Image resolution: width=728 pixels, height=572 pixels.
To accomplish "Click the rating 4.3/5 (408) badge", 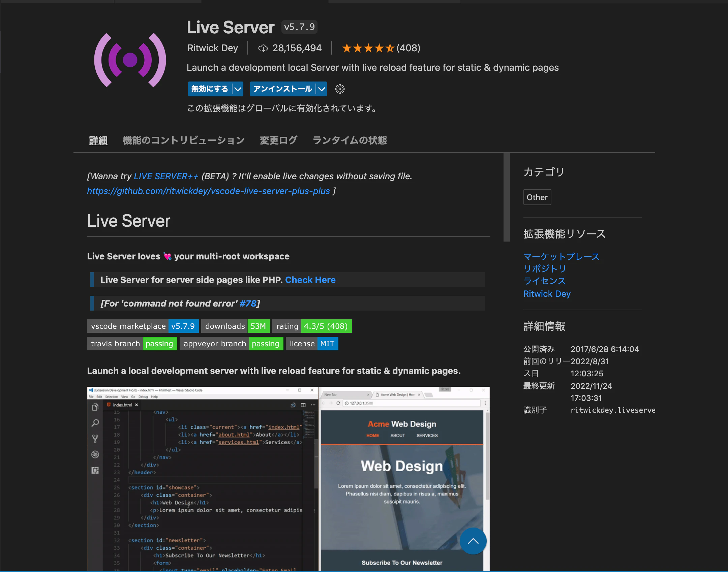I will point(312,326).
